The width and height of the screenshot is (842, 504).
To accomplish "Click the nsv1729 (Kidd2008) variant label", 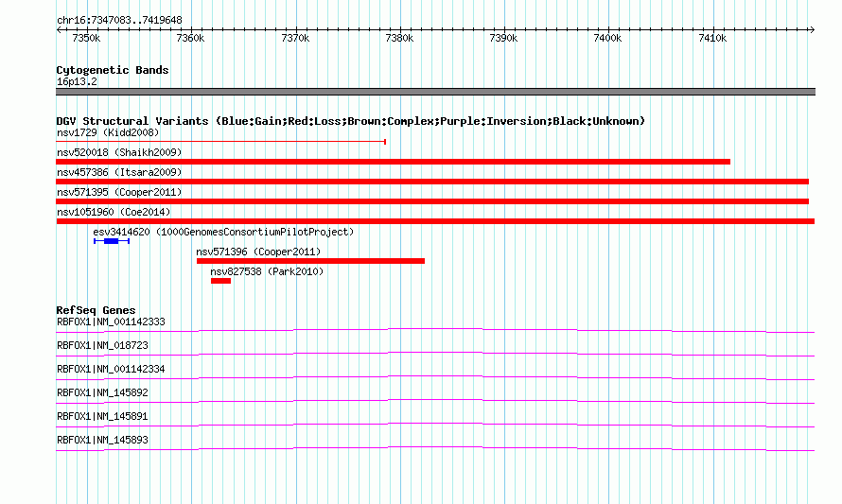I will (x=108, y=132).
